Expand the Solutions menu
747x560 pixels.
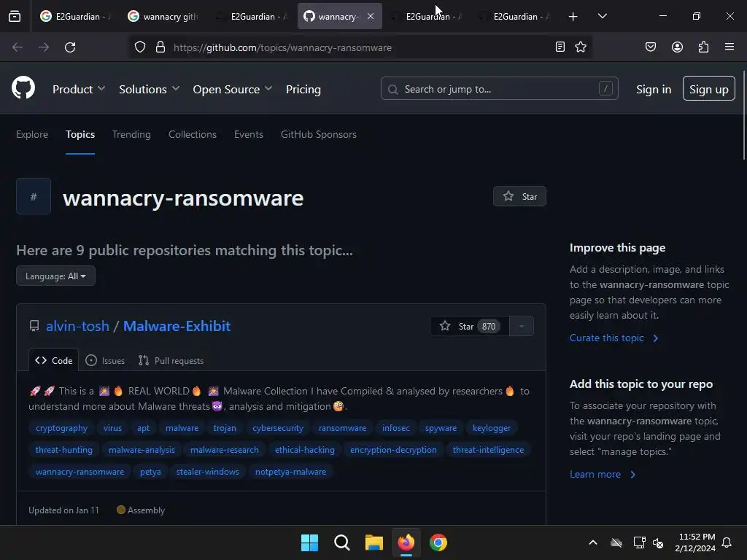[x=149, y=89]
